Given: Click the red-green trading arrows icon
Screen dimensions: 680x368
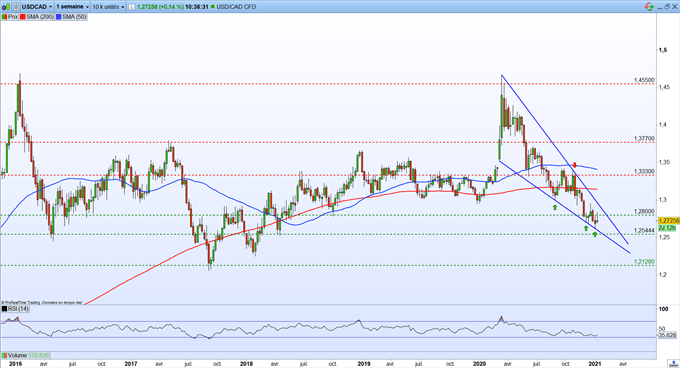Looking at the screenshot, I should tap(649, 7).
